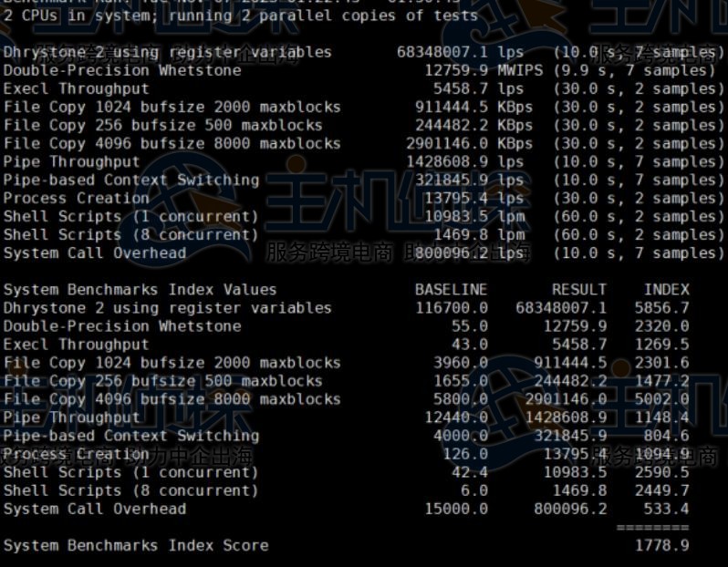Click baseline value '6.0'

tap(474, 490)
